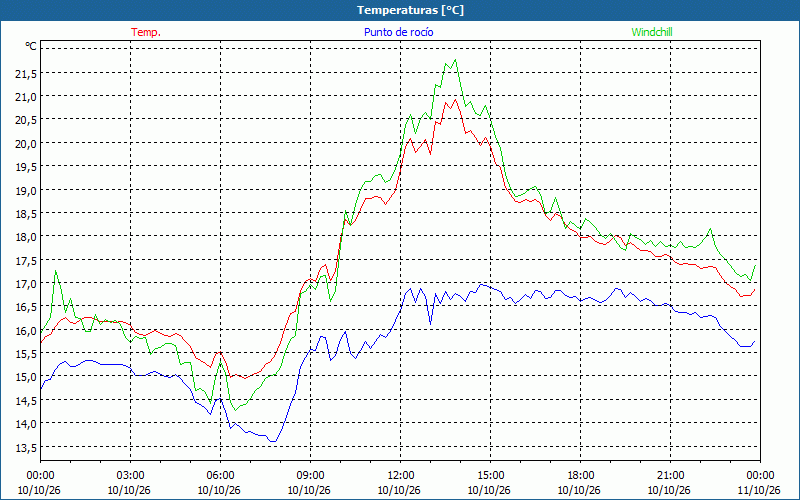
Task: Click the 03:00 time axis label
Action: [131, 476]
